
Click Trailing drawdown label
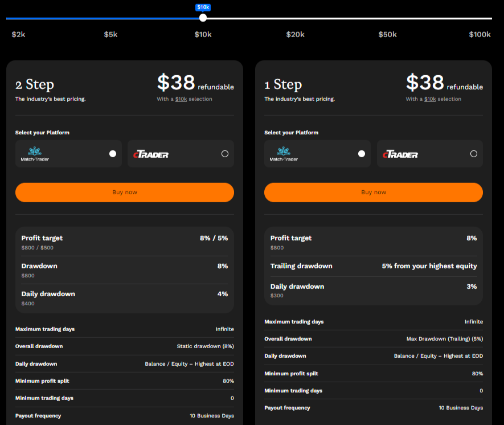click(301, 266)
